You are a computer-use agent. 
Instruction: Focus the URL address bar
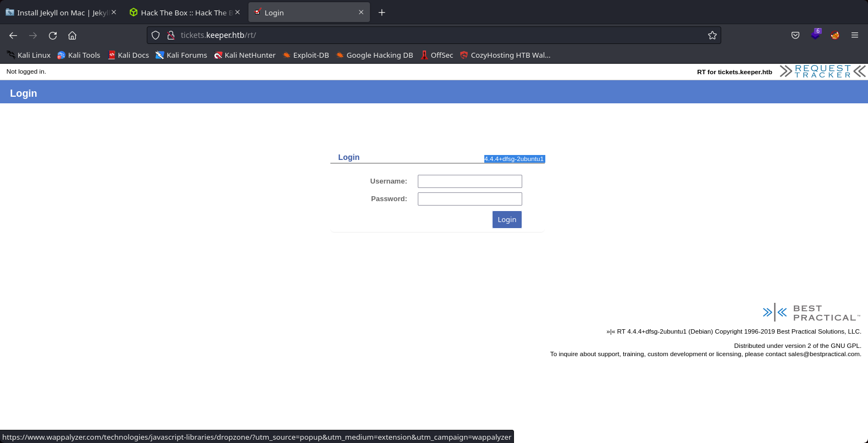[x=434, y=35]
